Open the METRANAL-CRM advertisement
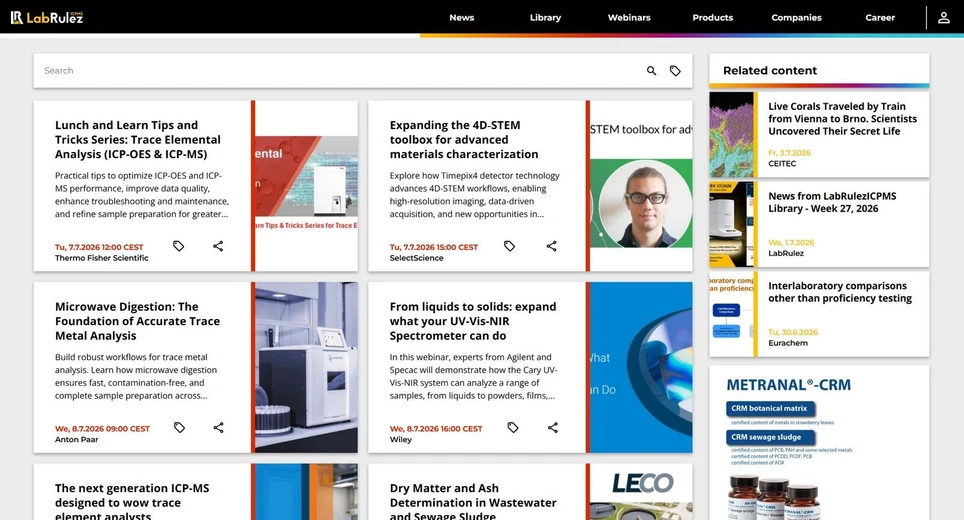This screenshot has width=964, height=520. tap(819, 443)
